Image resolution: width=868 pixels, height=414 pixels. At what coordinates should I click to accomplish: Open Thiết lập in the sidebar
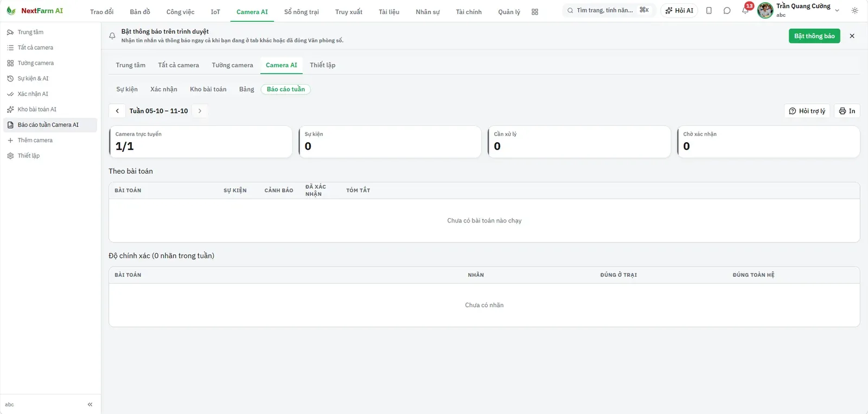[x=50, y=156]
